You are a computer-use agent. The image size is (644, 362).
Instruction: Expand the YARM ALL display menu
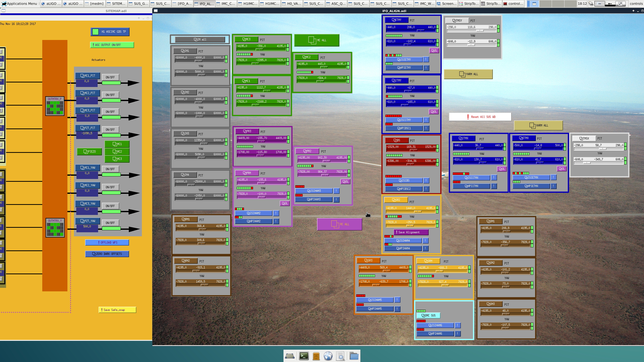pos(468,74)
